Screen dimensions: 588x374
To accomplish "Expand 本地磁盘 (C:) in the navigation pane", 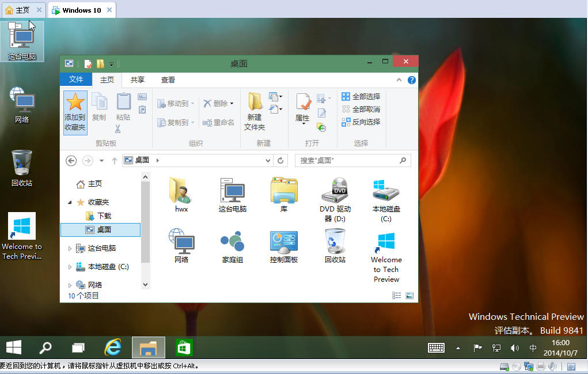I will click(70, 267).
